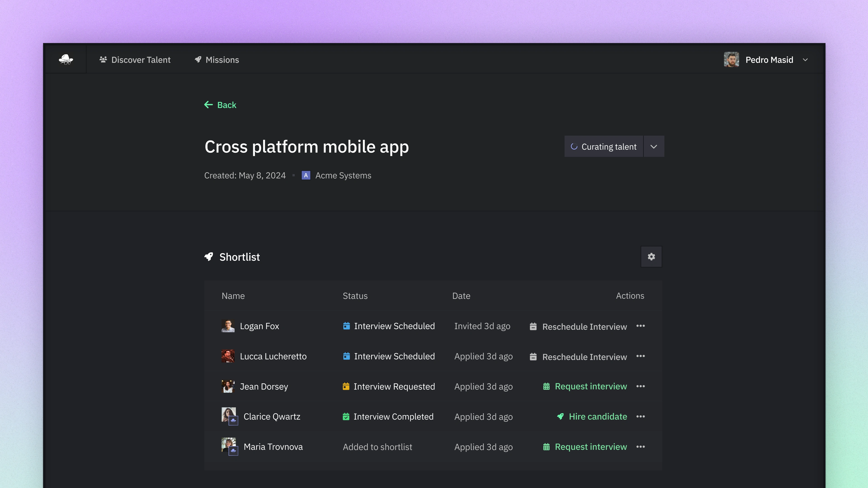Open Logan Fox's profile name
The image size is (868, 488).
(259, 326)
